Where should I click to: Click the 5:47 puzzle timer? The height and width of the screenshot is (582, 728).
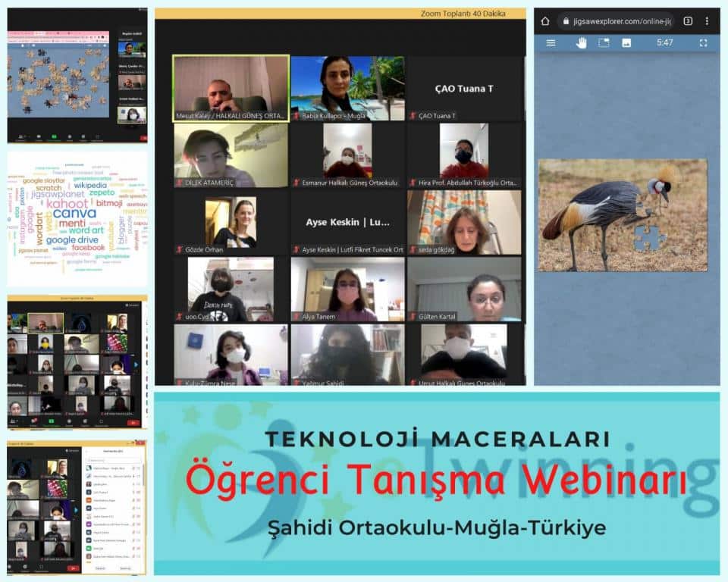[x=664, y=43]
